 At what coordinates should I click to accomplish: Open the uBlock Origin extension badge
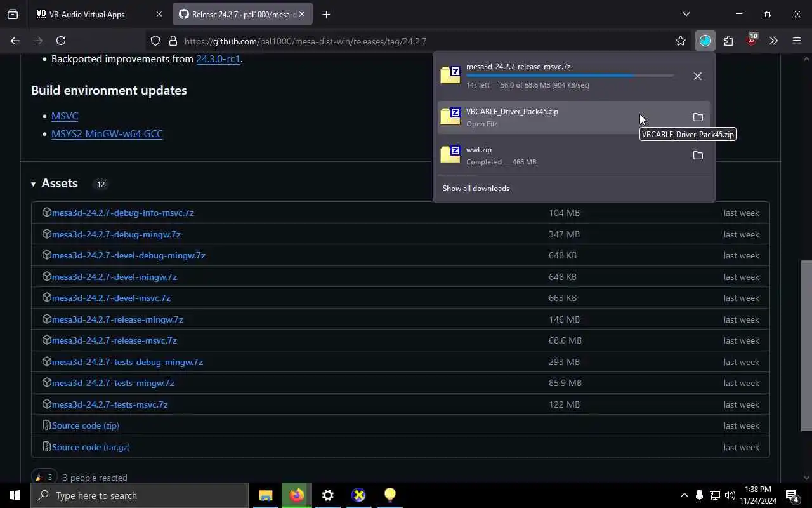tap(751, 41)
